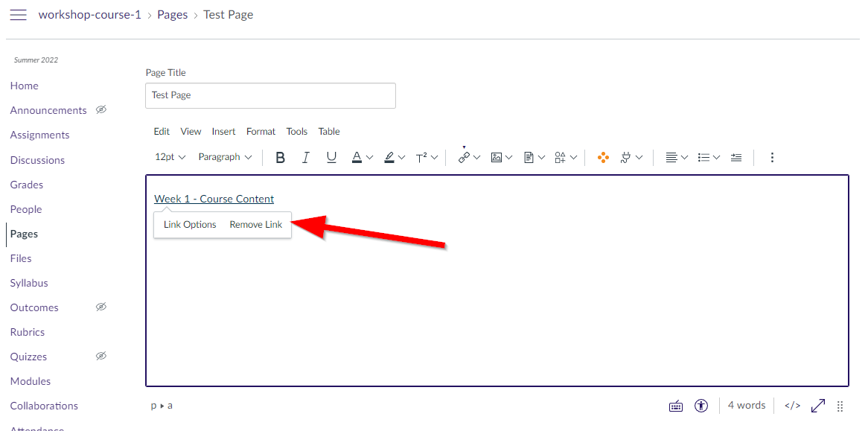This screenshot has height=431, width=868.
Task: Click the insert document icon
Action: [x=529, y=158]
